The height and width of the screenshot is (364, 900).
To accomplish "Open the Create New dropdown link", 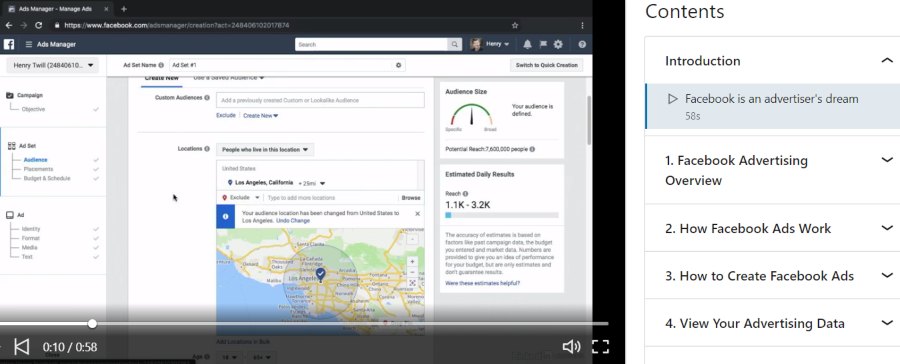I will [x=261, y=115].
